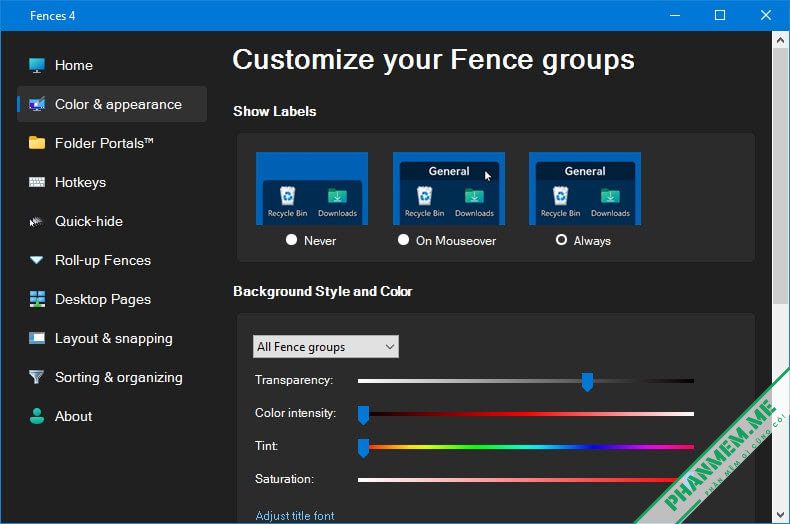Select the Never labels radio button

(291, 240)
